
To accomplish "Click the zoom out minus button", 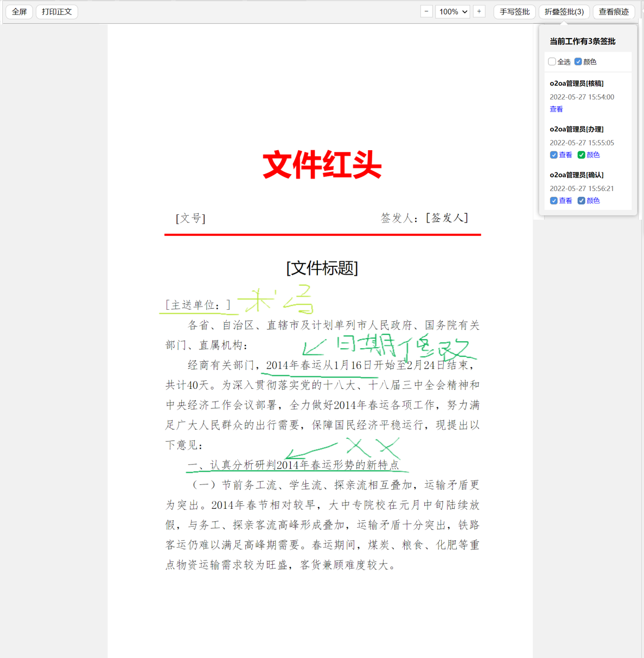I will point(426,11).
